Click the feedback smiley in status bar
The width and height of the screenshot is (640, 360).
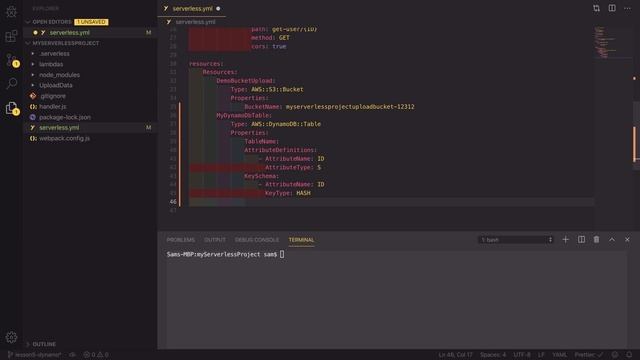click(x=615, y=355)
